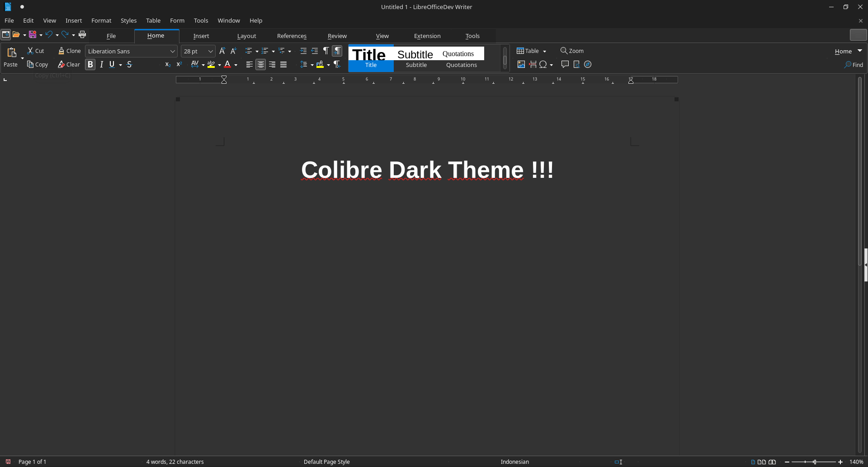Screen dimensions: 868x467
Task: Print the document
Action: point(82,34)
